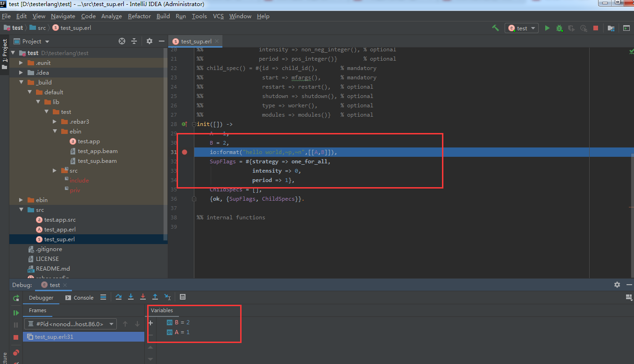The height and width of the screenshot is (364, 634).
Task: Stop the running debug session
Action: [16, 336]
